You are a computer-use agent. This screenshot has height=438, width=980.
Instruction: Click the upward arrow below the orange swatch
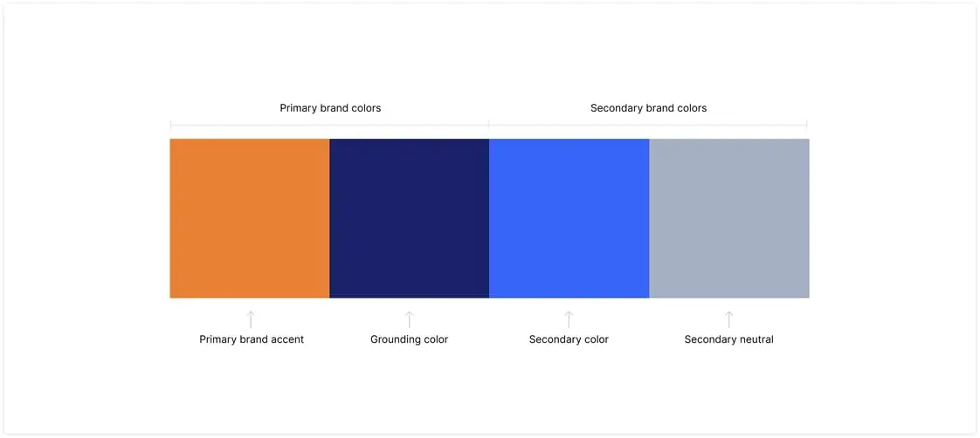click(x=251, y=319)
